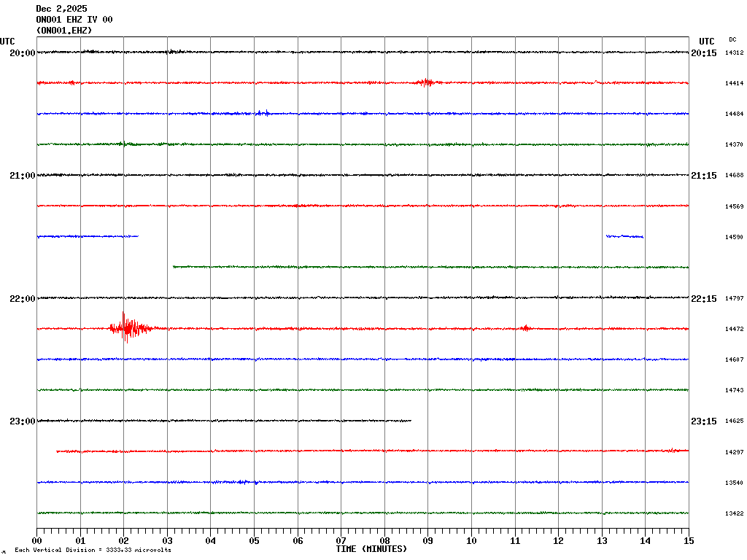Click the 00 minute tick label

click(x=37, y=541)
